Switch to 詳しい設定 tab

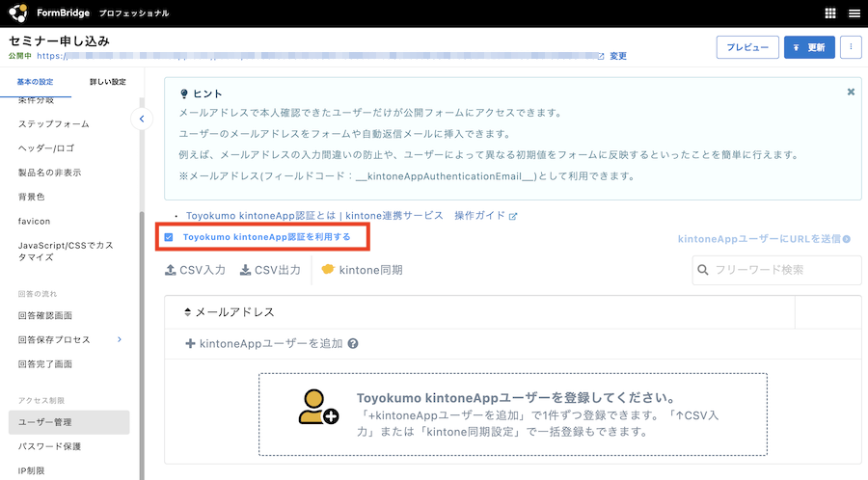[x=107, y=82]
